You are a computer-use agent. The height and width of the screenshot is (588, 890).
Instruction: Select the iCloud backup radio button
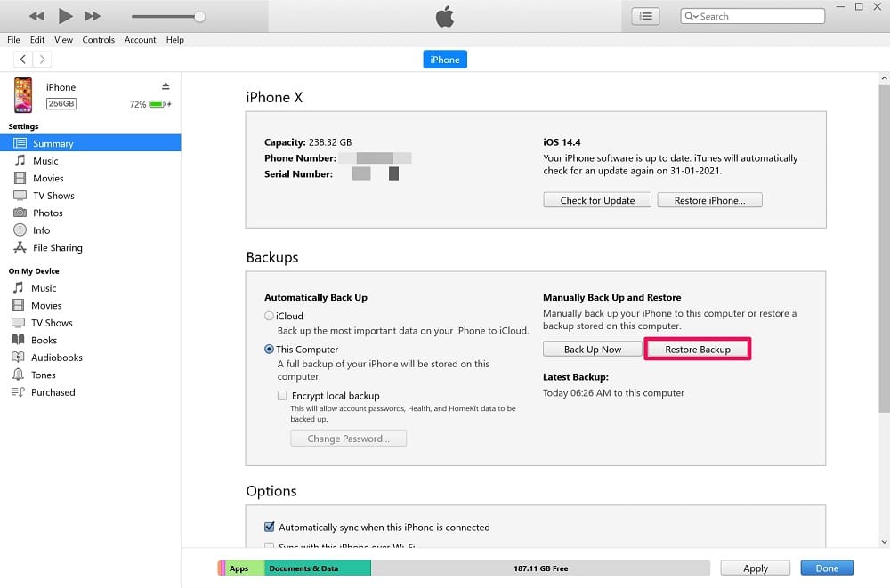[269, 316]
